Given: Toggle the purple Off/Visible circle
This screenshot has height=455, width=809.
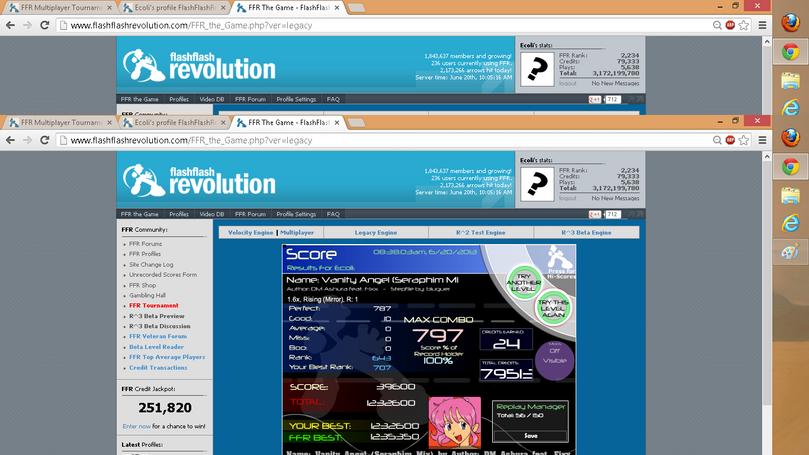Looking at the screenshot, I should coord(555,361).
